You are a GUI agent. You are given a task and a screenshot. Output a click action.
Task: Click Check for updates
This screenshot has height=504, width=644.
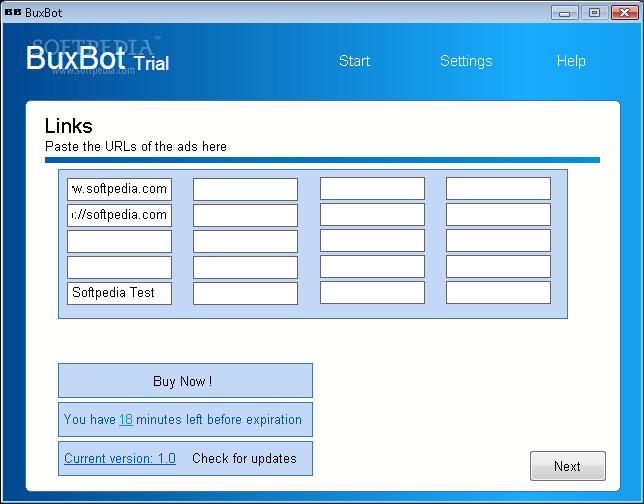click(x=244, y=458)
